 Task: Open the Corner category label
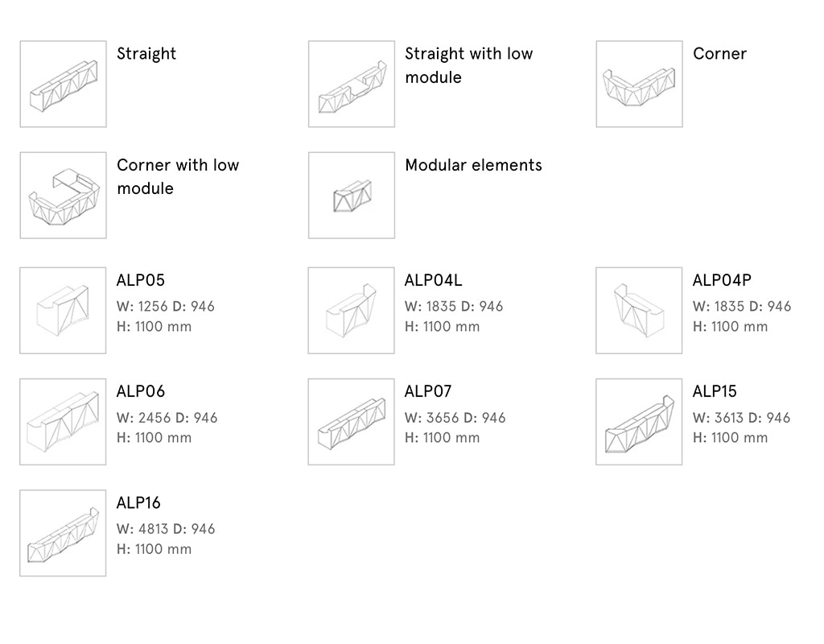[719, 54]
